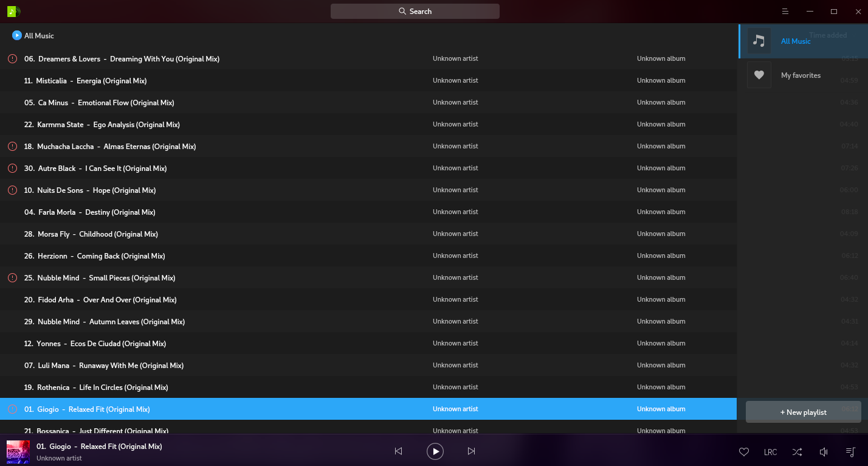Select the All Music playlist
This screenshot has width=868, height=466.
pyautogui.click(x=795, y=41)
